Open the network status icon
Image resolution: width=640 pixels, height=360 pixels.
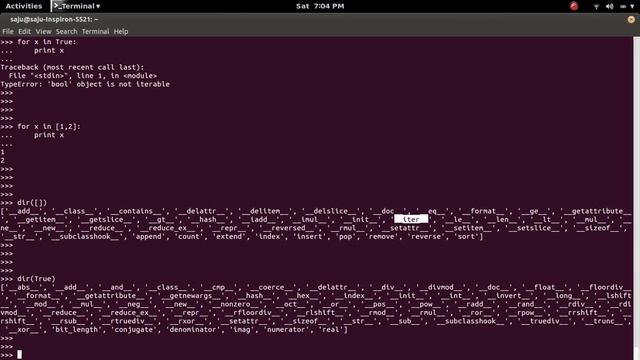pyautogui.click(x=596, y=7)
